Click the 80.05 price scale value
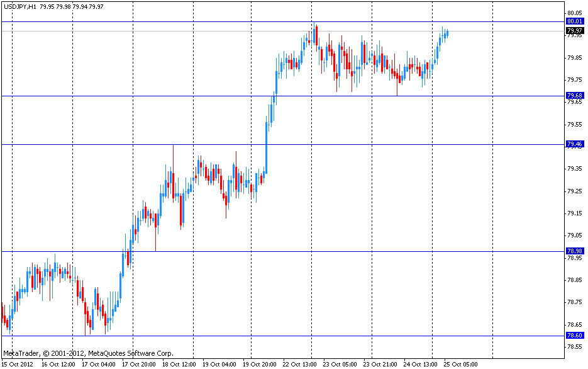588x369 pixels. coord(574,13)
